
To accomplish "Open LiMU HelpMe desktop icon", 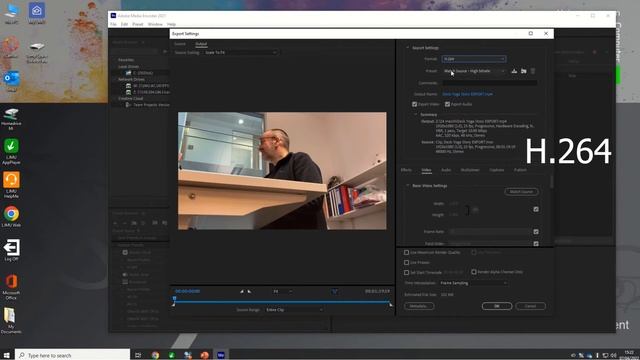I will 11,185.
